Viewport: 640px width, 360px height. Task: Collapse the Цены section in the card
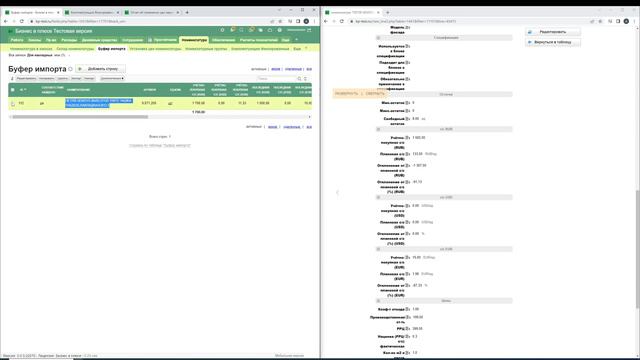378,301
